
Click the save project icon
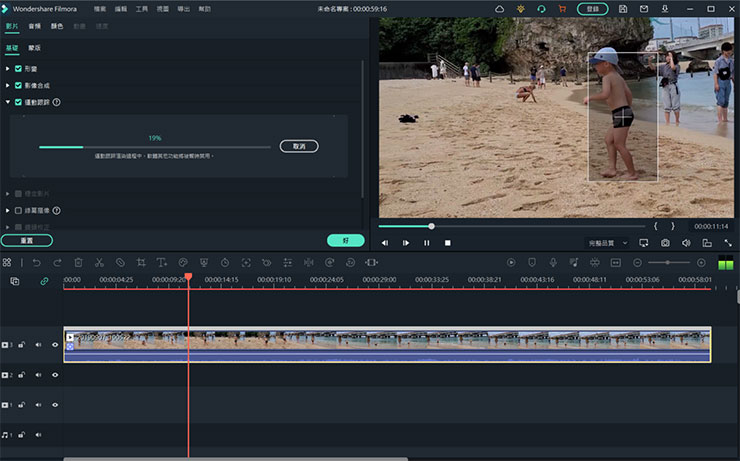pos(623,8)
